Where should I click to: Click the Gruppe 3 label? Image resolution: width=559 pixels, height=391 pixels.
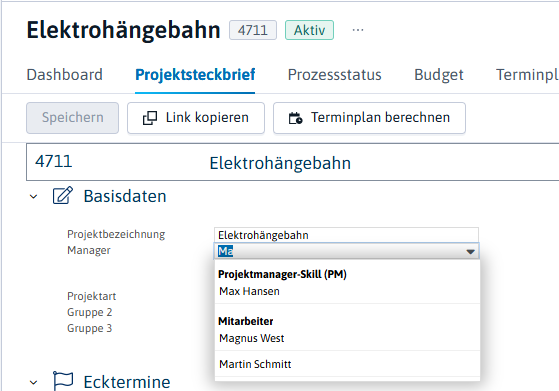(89, 328)
